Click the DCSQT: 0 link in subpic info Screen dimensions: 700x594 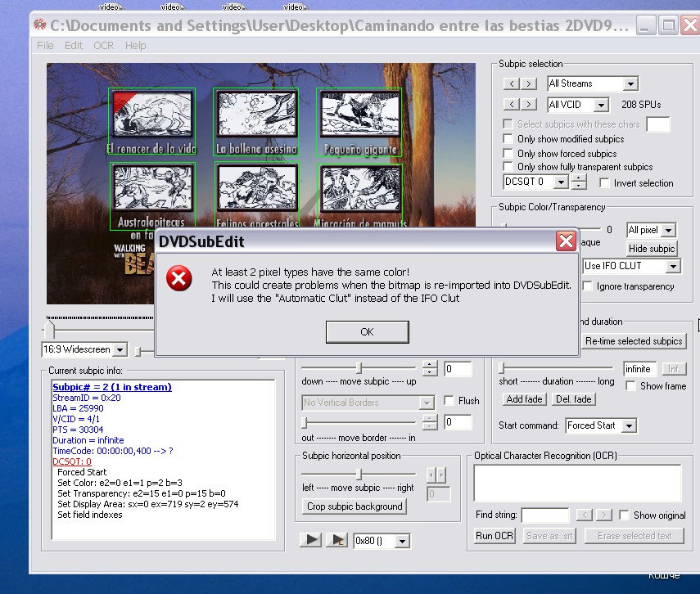[72, 461]
